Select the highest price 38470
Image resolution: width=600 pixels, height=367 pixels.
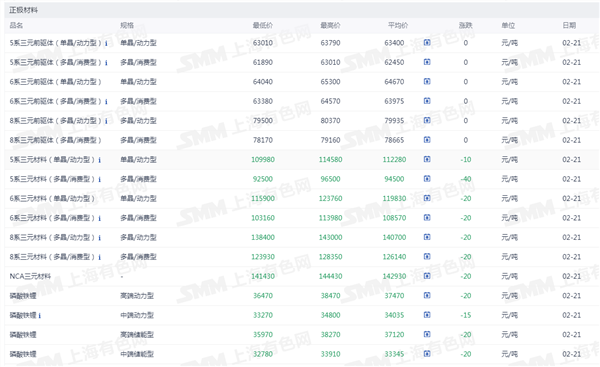330,295
